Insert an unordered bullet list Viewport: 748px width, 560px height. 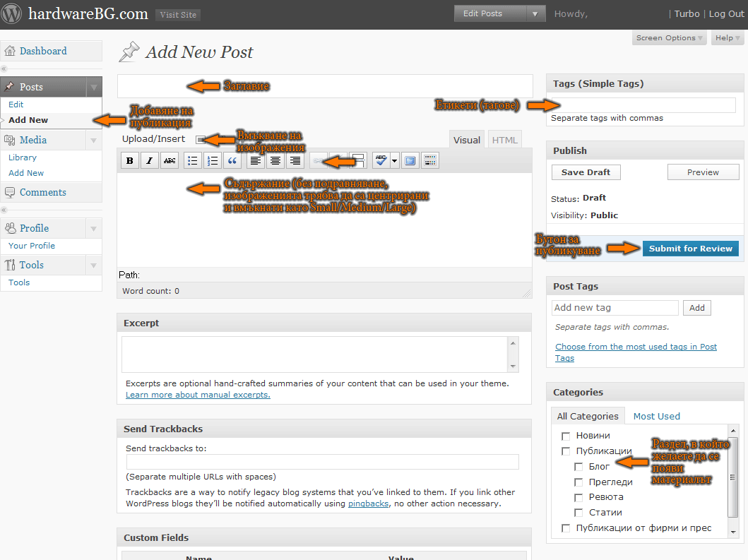192,161
